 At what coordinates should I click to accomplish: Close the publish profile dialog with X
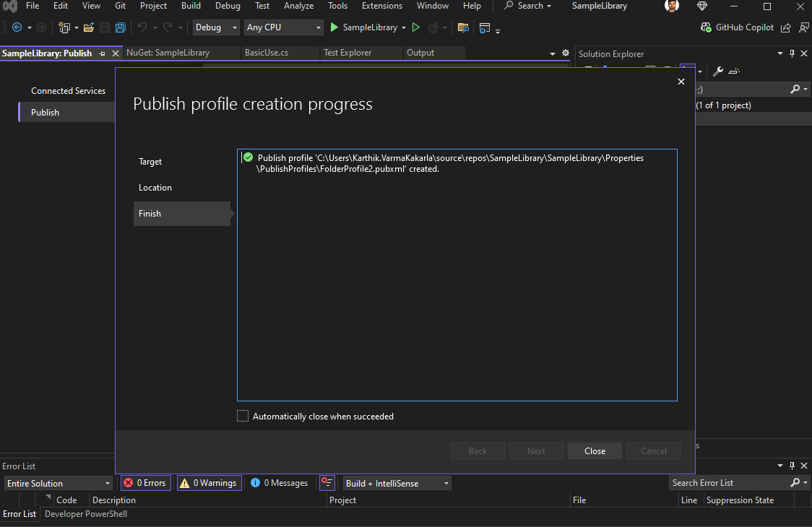pos(681,82)
